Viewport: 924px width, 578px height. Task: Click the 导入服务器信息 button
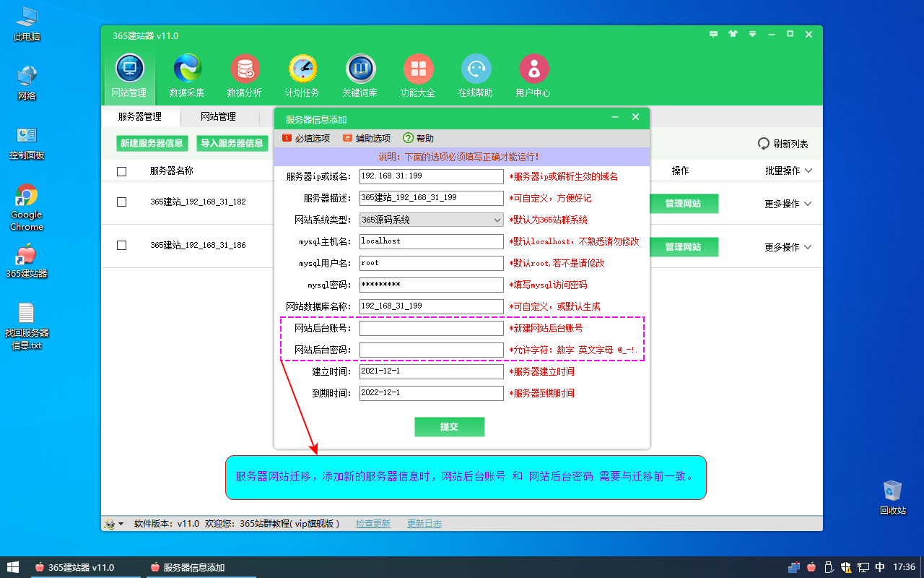point(232,143)
